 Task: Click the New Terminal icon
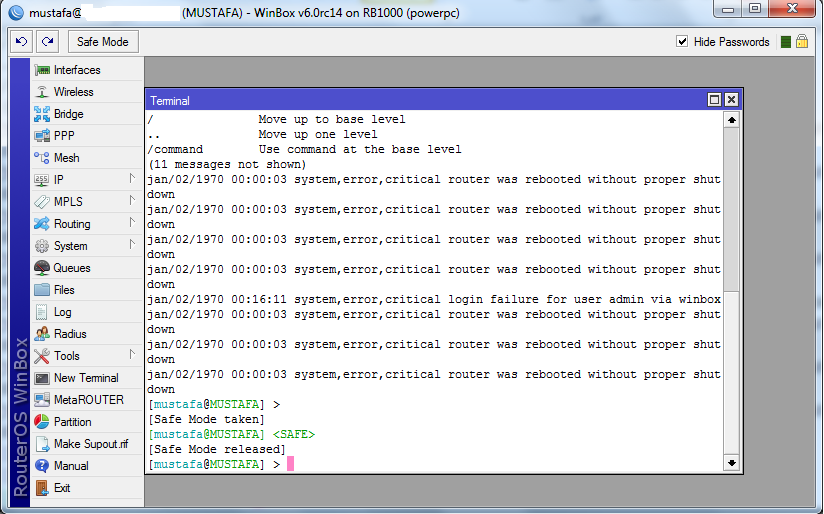[42, 378]
